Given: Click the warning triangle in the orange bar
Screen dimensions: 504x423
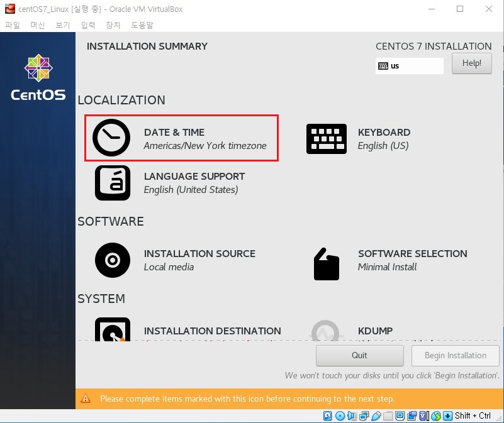Looking at the screenshot, I should click(86, 398).
